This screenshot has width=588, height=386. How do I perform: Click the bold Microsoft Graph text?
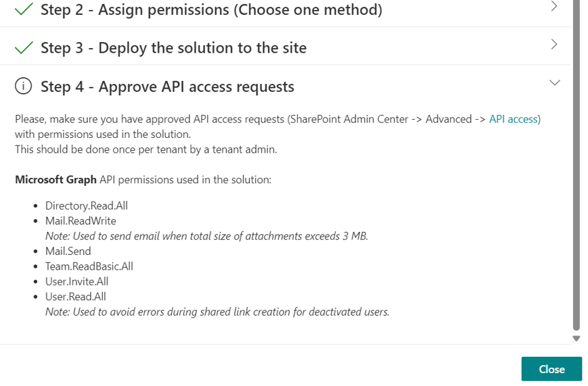point(56,180)
